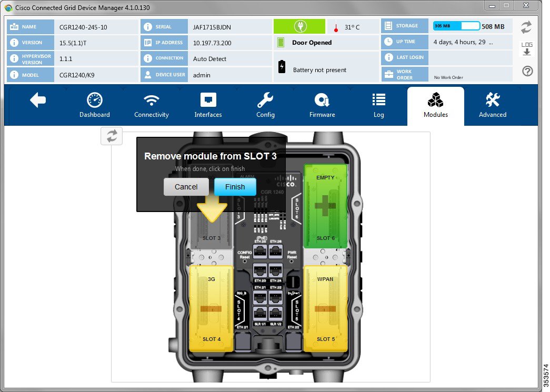Select the WPAN module in SLOT 5
Viewport: 550px width, 392px height.
(x=325, y=308)
